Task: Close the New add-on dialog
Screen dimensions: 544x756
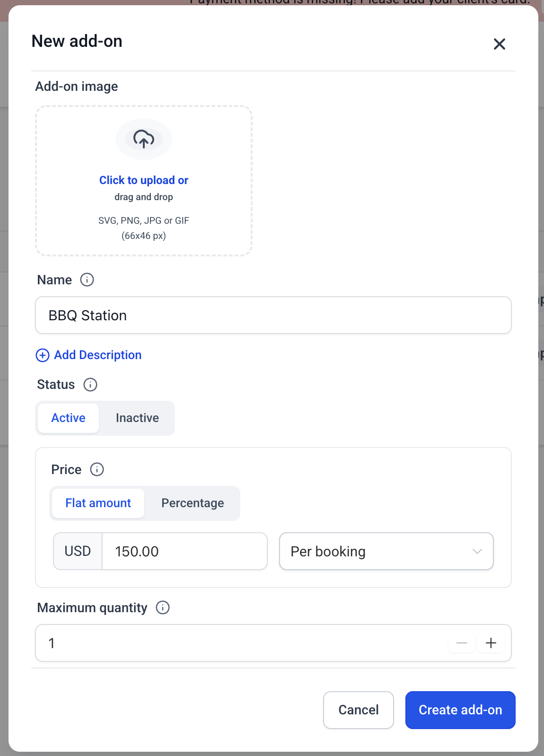Action: [x=499, y=44]
